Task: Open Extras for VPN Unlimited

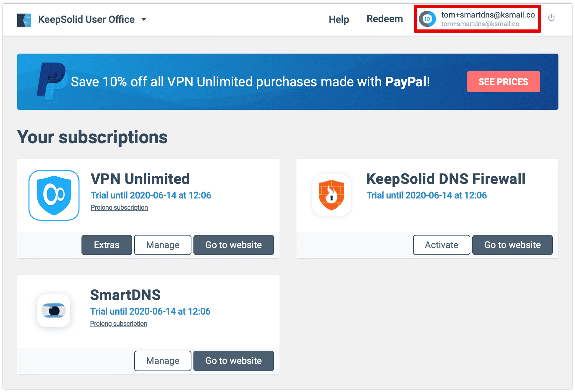Action: pyautogui.click(x=107, y=245)
